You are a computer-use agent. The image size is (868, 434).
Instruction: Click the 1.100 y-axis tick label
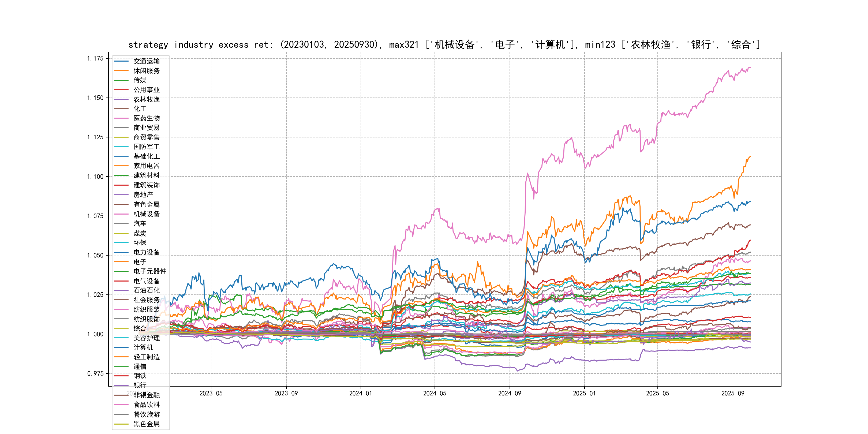pos(95,177)
